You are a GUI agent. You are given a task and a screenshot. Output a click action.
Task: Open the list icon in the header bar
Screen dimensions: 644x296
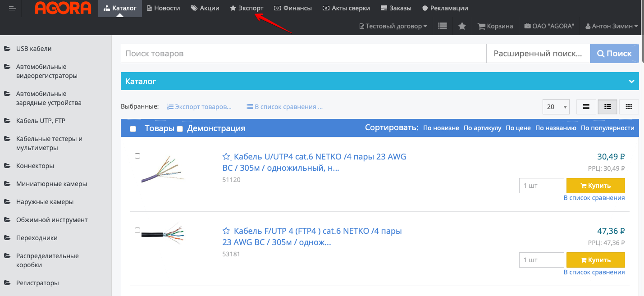(x=443, y=26)
